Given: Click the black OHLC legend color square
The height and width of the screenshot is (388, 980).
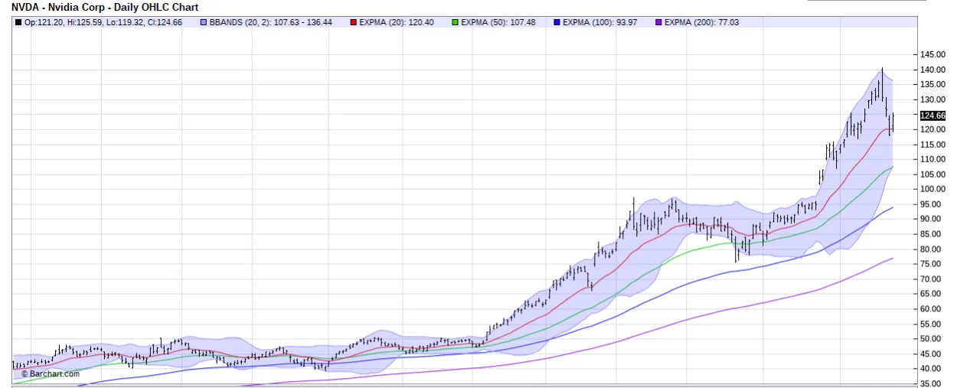Looking at the screenshot, I should tap(18, 22).
